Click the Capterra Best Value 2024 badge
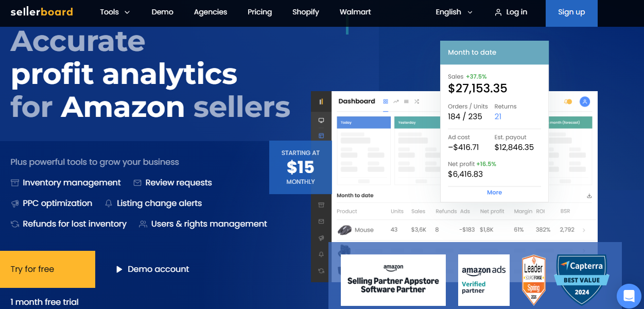Viewport: 644px width, 309px height. click(x=582, y=280)
